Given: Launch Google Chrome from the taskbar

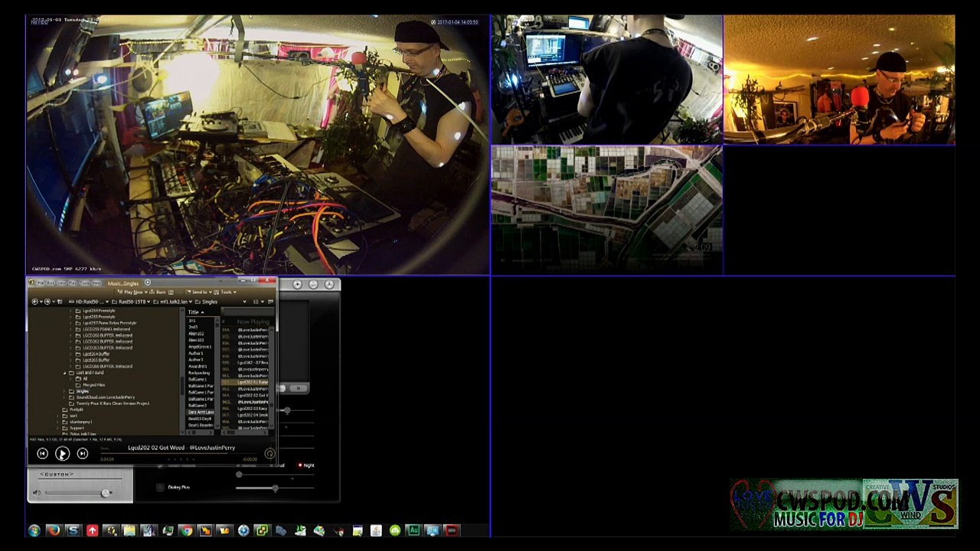Looking at the screenshot, I should (186, 530).
